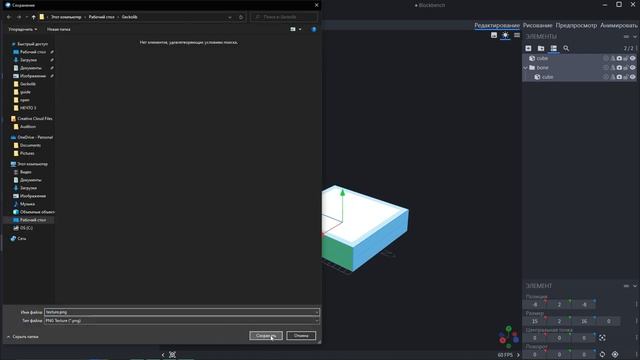Viewport: 640px width, 360px height.
Task: Toggle the outliner options icon beside Add Group
Action: (x=553, y=48)
